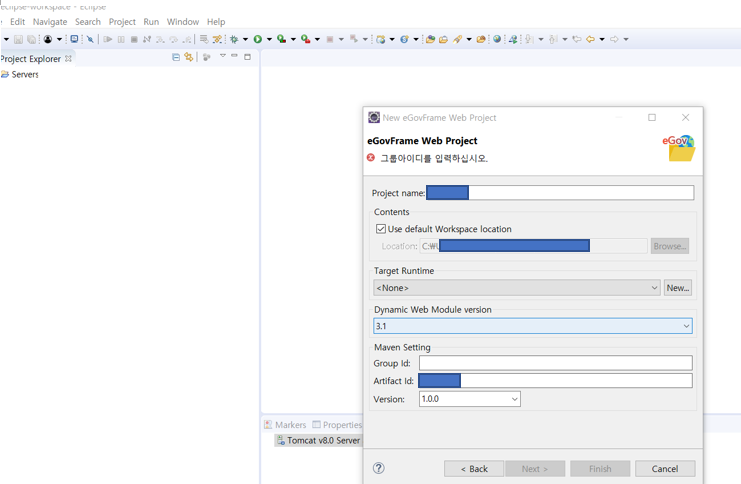The width and height of the screenshot is (741, 484).
Task: Expand the Search icon dropdown arrow
Action: (x=469, y=39)
